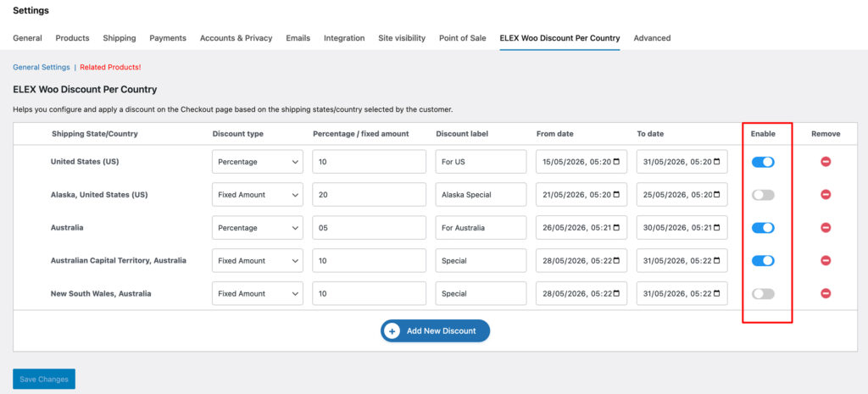Disable the United States (US) discount toggle
The image size is (868, 394).
pos(763,162)
